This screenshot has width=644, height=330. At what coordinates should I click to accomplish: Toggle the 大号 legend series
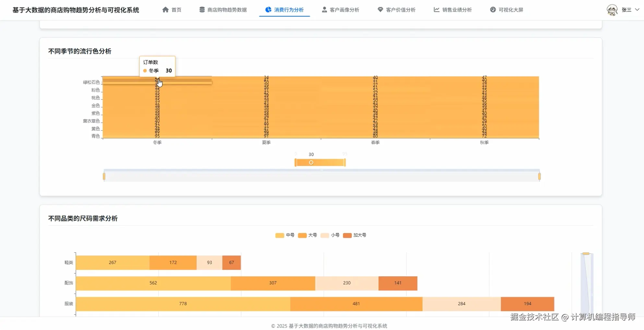coord(307,235)
